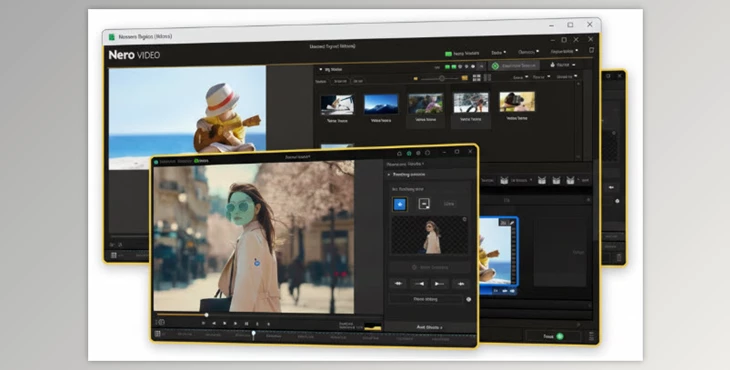Click the grid icon at the tracking timeline's left end
The image size is (730, 370).
coord(157,334)
